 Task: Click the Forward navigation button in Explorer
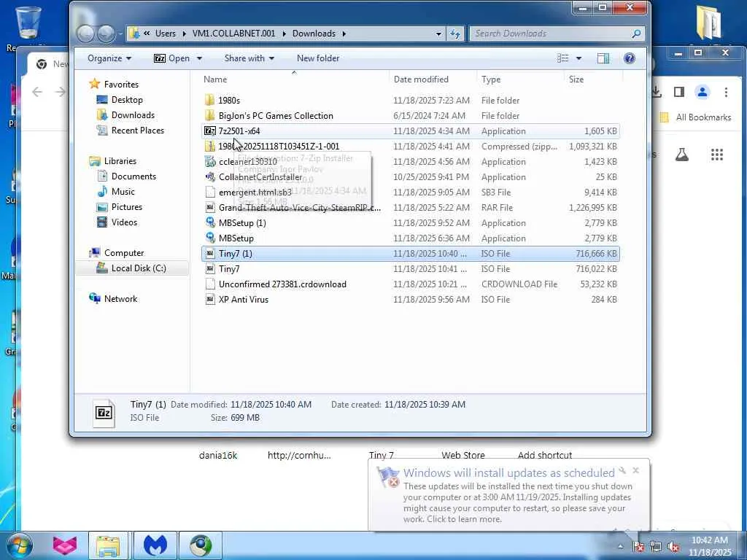click(x=106, y=34)
